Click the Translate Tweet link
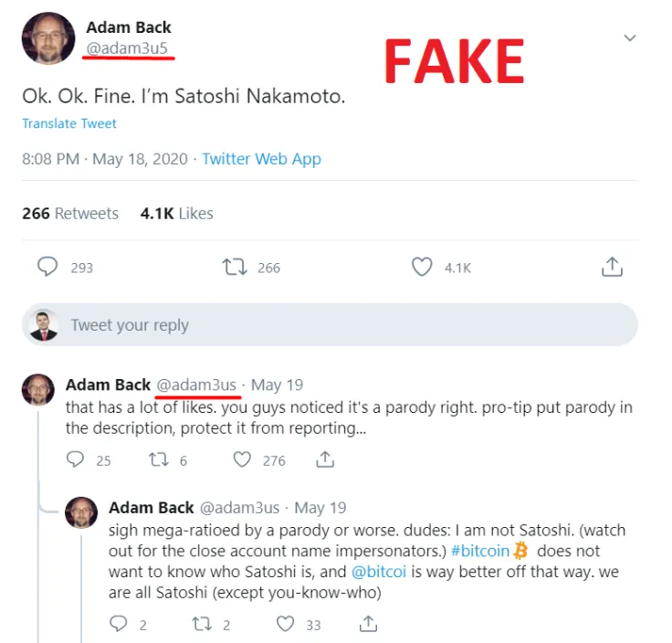Screen dimensions: 672x643 coord(69,123)
